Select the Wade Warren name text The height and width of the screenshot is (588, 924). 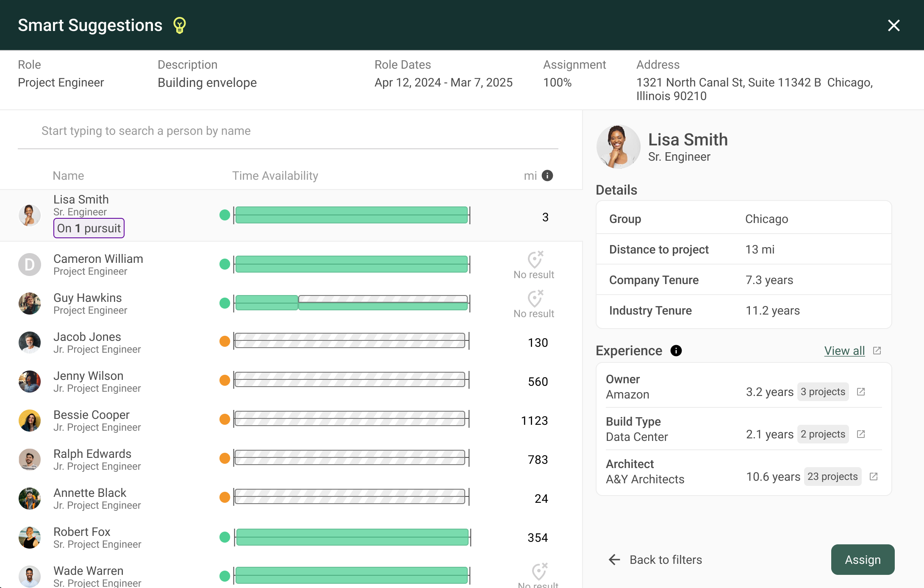click(x=89, y=571)
